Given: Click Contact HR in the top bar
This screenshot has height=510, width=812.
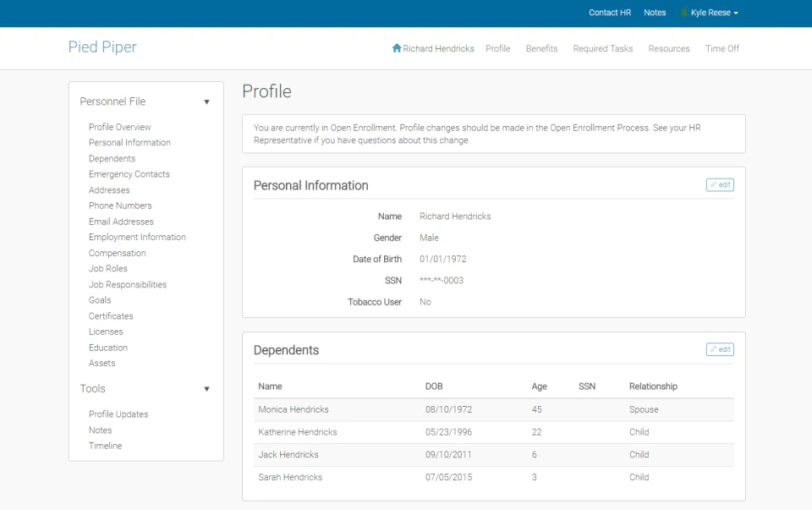Looking at the screenshot, I should [x=610, y=13].
